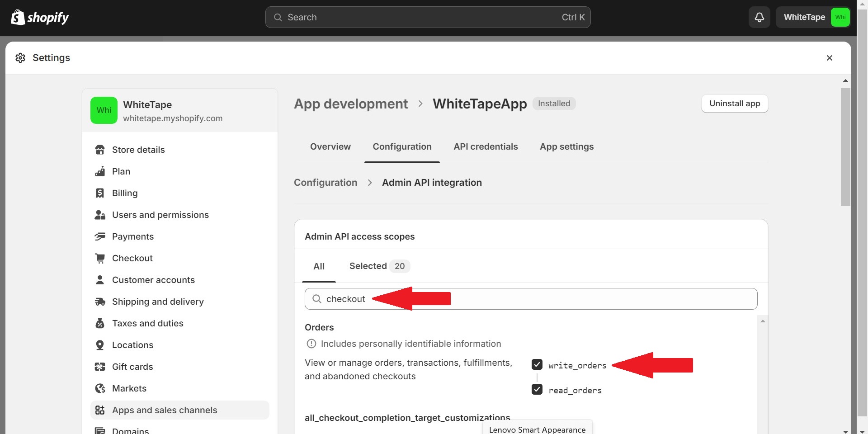Open Taxes and duties settings
Screen dimensions: 868x434
pyautogui.click(x=180, y=323)
